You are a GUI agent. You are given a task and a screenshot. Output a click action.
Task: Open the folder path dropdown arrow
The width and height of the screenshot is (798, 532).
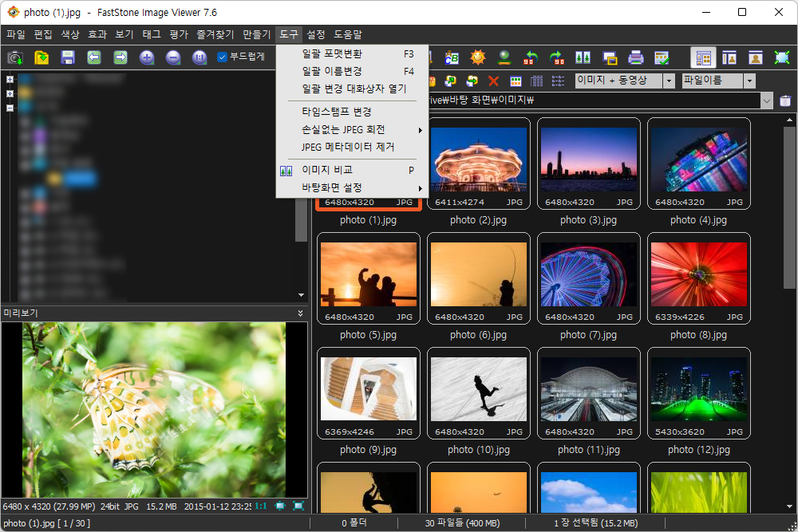coord(766,100)
